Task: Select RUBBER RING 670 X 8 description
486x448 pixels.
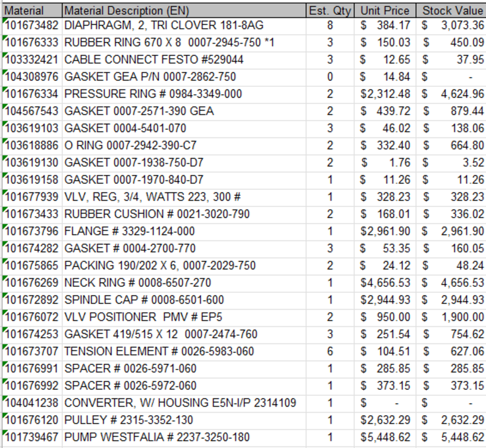Action: coord(184,44)
